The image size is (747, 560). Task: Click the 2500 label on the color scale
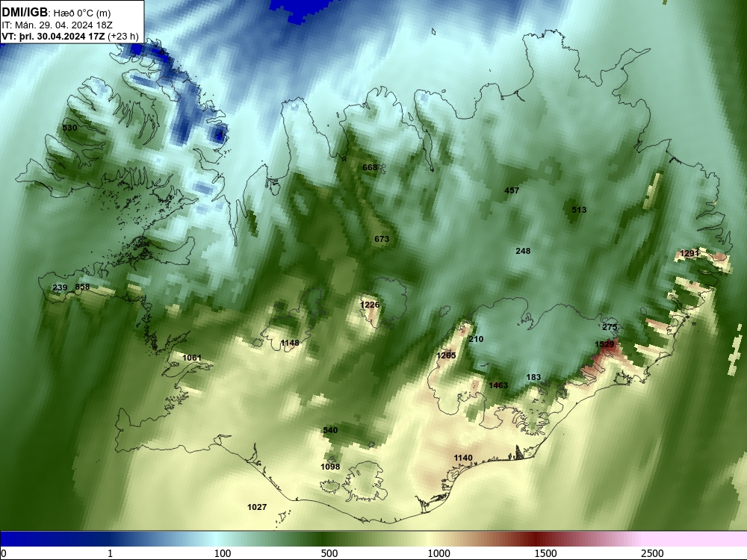tap(652, 553)
